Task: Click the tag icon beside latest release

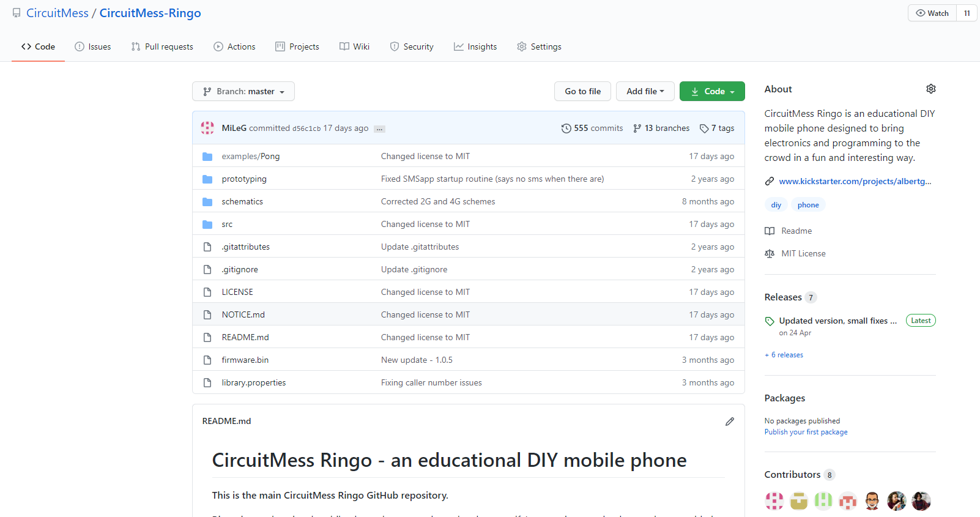Action: [770, 321]
